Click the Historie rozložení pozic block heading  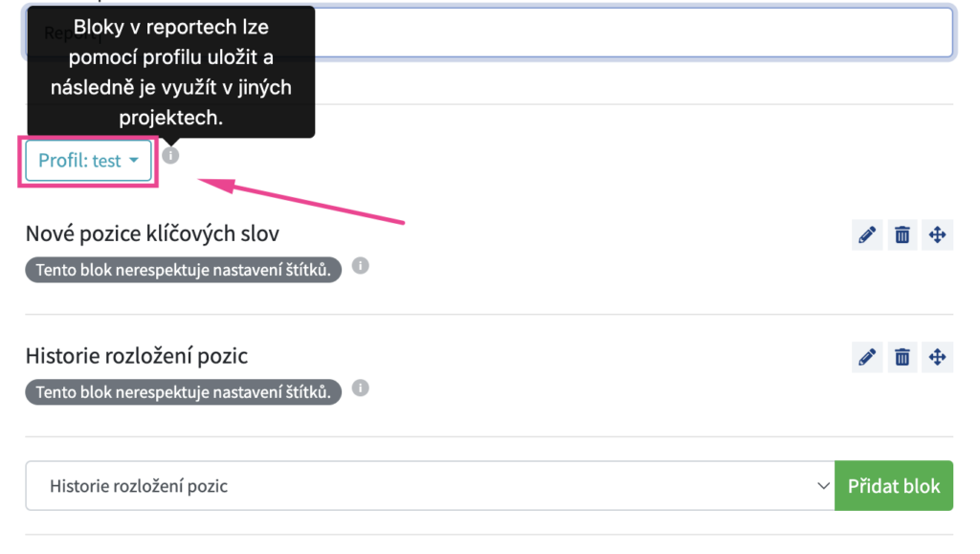[x=137, y=356]
